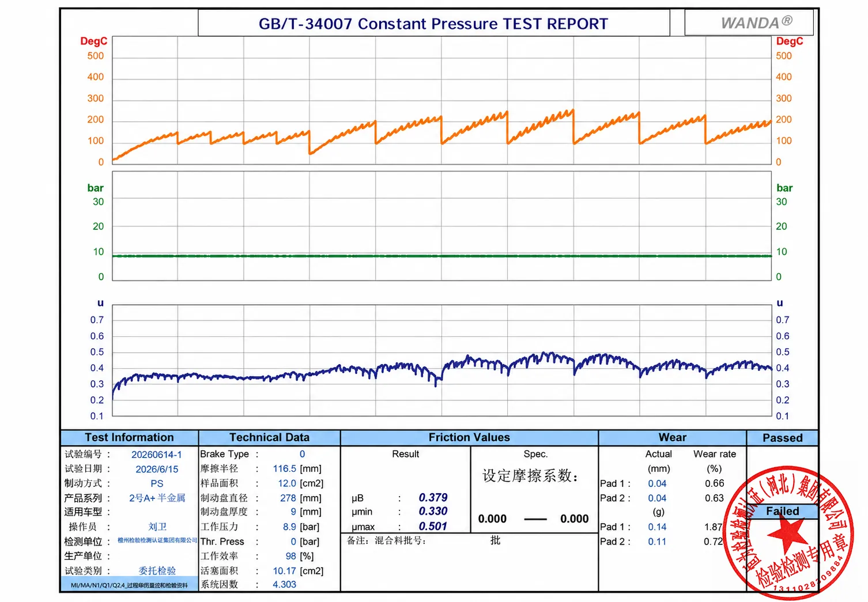Click the disc diameter value "278"
Screen dimensions: 868x602
pos(288,498)
